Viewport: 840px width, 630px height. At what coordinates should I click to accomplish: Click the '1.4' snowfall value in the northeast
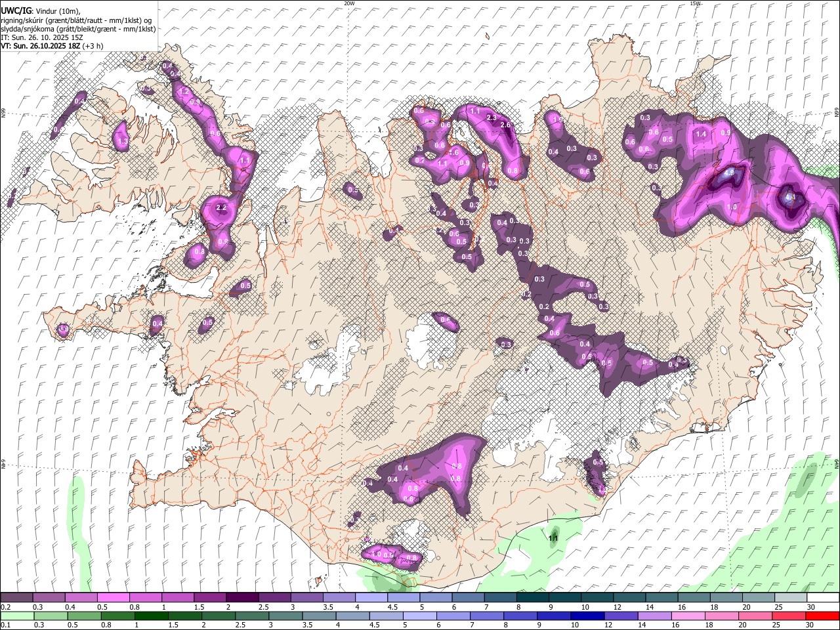point(701,135)
